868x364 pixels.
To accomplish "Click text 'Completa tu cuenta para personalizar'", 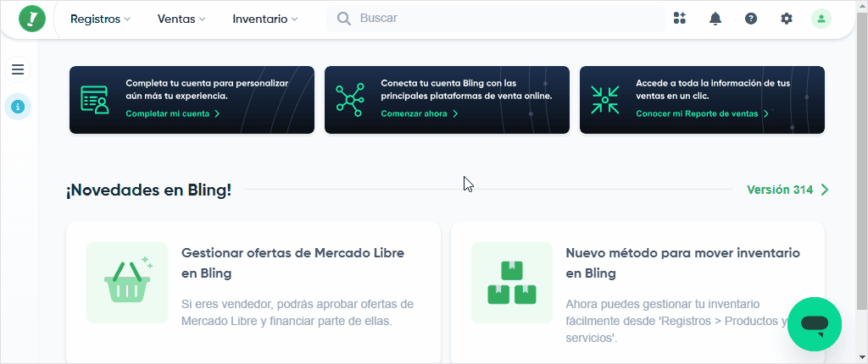I will coord(207,83).
